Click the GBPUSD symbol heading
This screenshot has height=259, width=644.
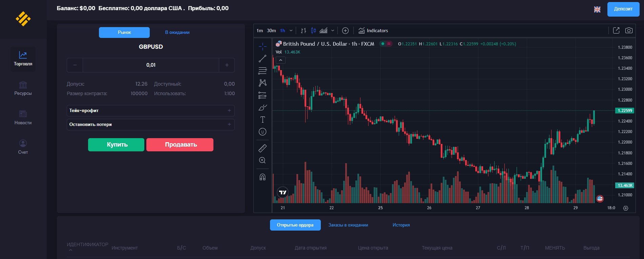(151, 47)
